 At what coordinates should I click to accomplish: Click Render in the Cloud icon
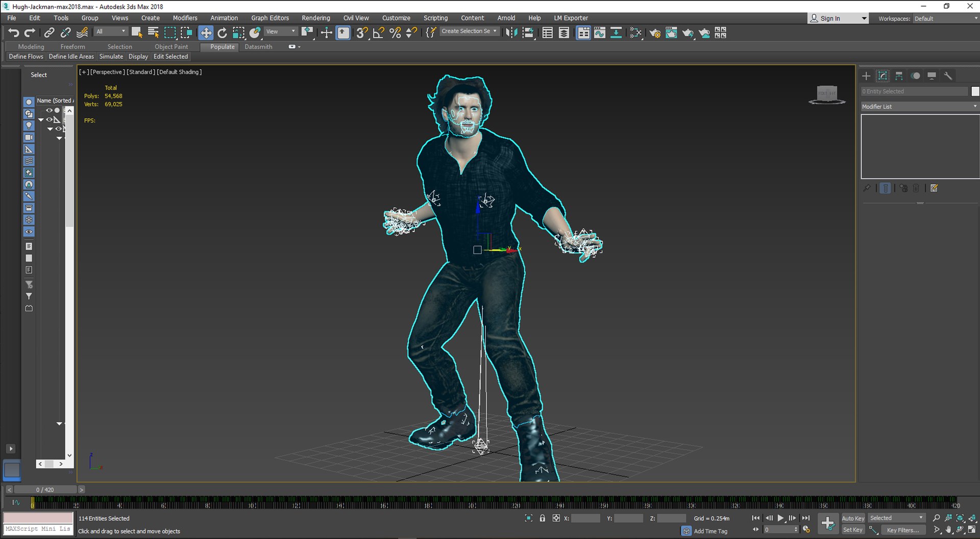pos(704,33)
